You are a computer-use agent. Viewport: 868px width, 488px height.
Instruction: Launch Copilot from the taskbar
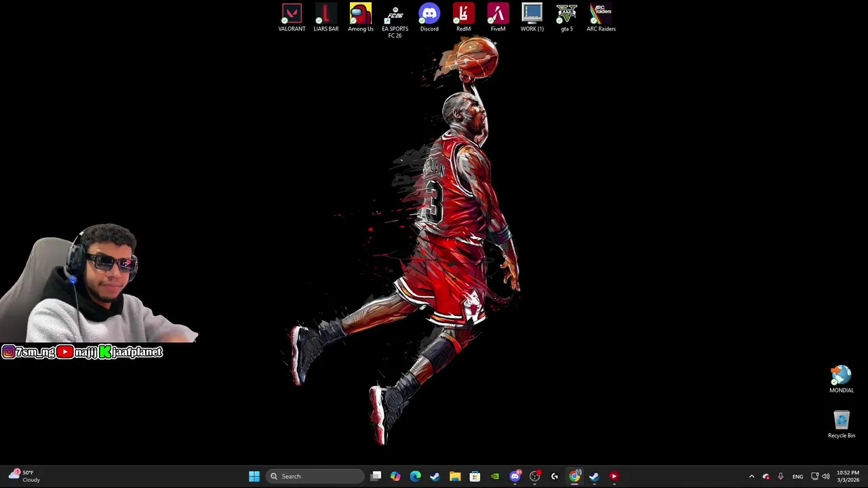tap(395, 476)
